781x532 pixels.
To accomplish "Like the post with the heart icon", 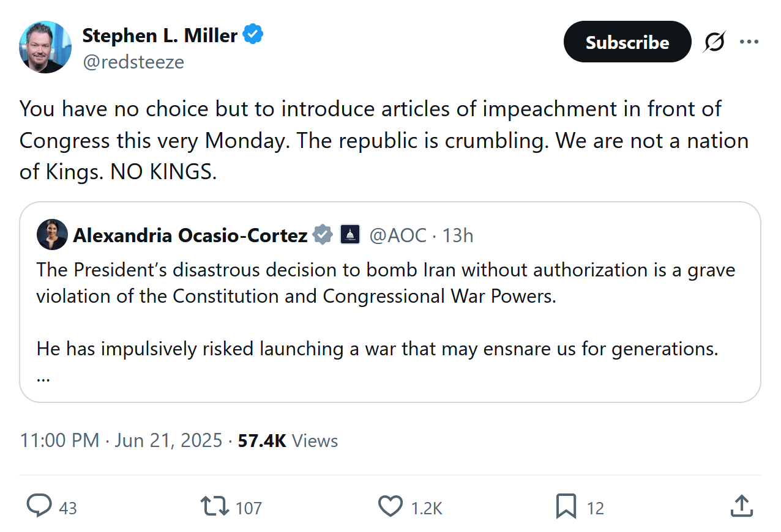I will (x=390, y=506).
